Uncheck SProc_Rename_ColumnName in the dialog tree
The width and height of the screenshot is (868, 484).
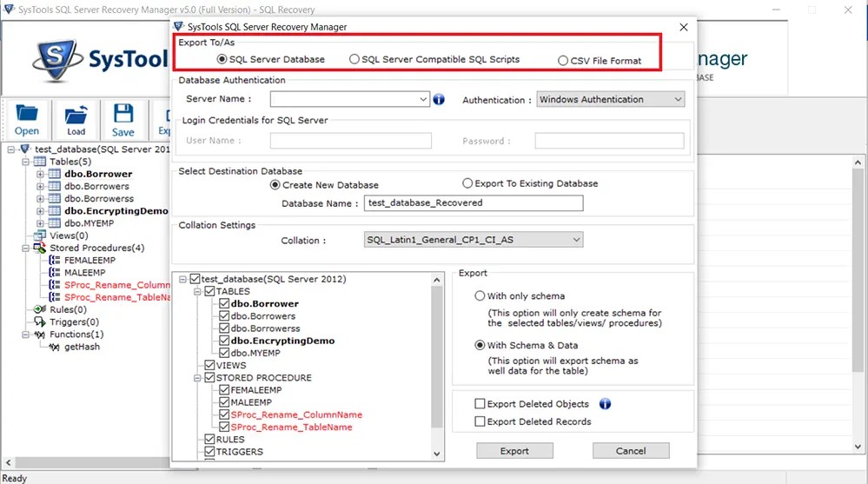[x=224, y=414]
